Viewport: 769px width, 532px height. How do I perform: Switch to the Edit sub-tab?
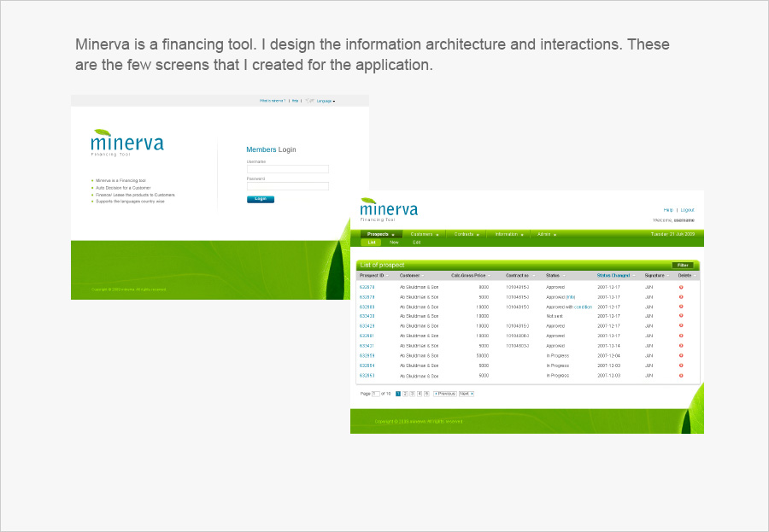point(416,243)
